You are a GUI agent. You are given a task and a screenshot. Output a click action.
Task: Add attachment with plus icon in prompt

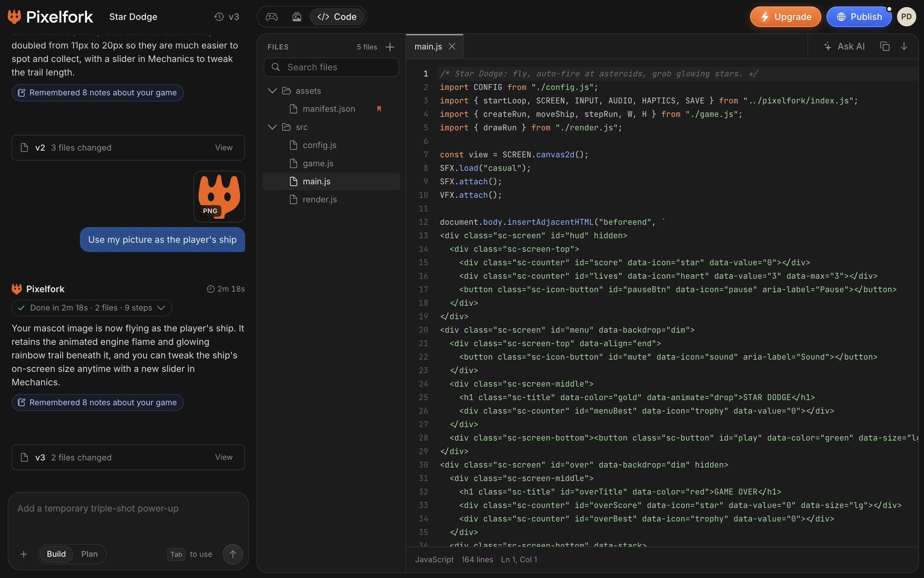point(24,554)
